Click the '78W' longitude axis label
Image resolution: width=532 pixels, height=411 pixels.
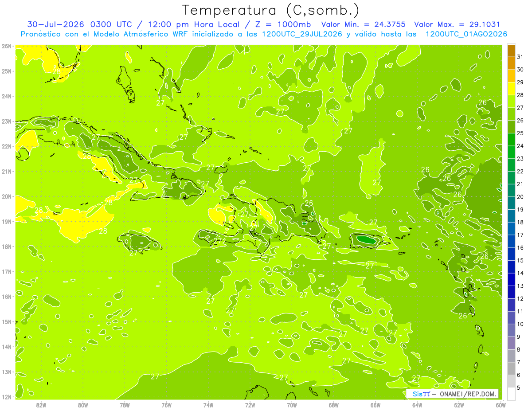[125, 405]
